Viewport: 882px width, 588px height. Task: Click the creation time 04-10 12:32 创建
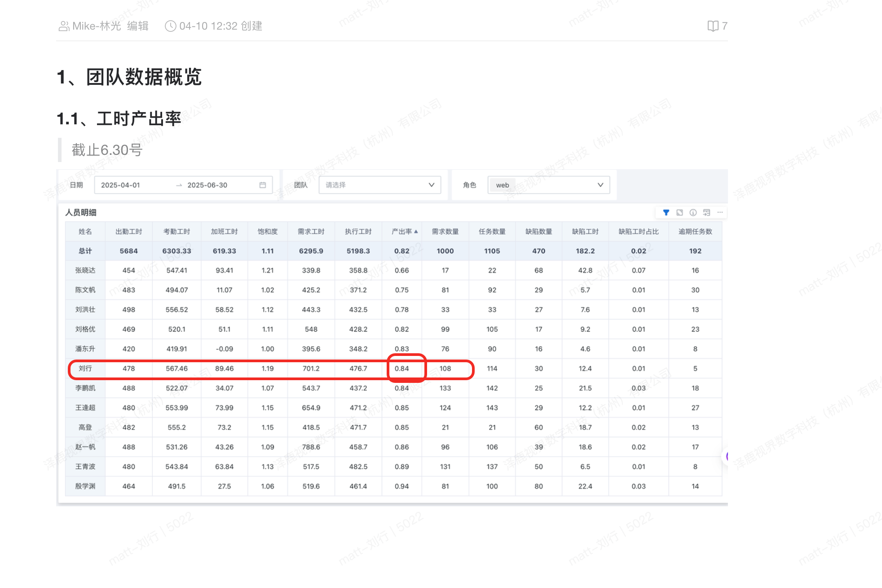(220, 26)
